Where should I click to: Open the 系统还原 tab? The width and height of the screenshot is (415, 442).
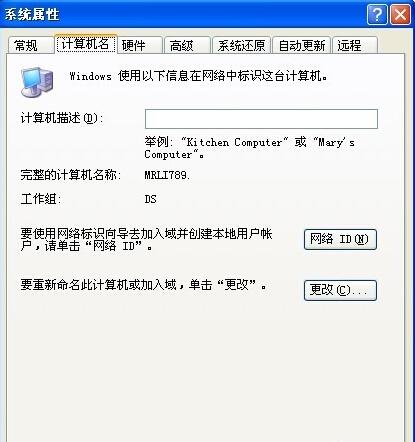click(x=241, y=45)
